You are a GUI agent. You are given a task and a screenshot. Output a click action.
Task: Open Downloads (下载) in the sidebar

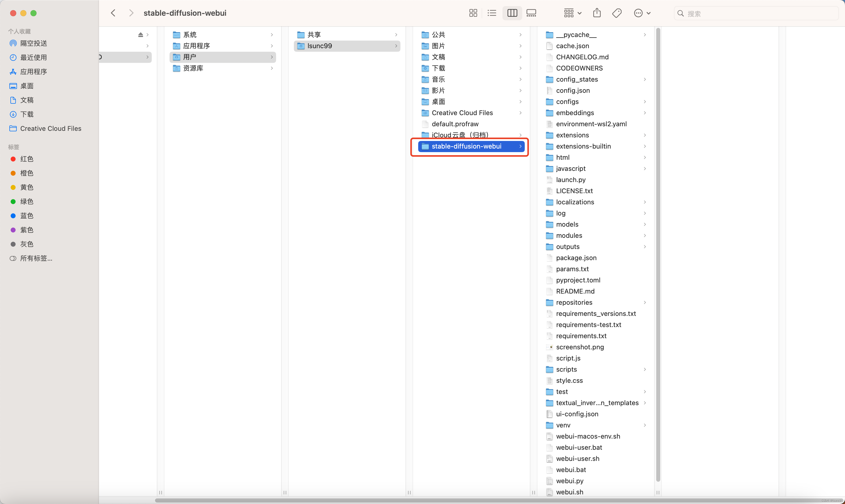[26, 114]
